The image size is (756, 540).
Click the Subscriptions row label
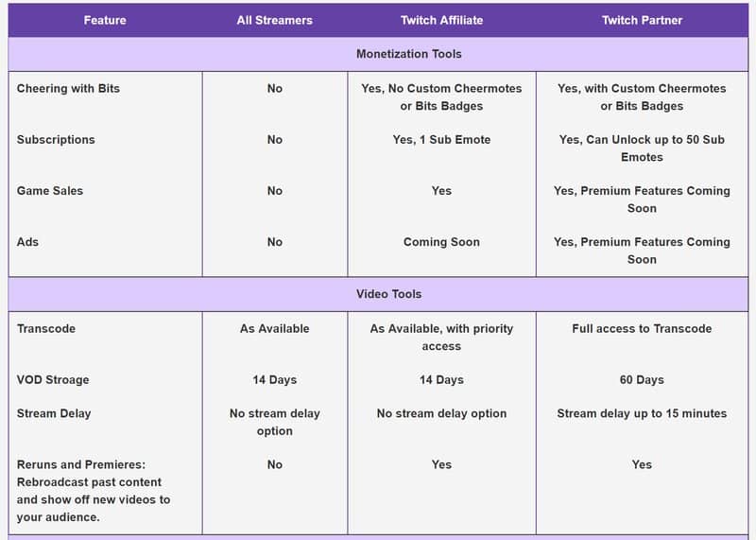tap(56, 139)
